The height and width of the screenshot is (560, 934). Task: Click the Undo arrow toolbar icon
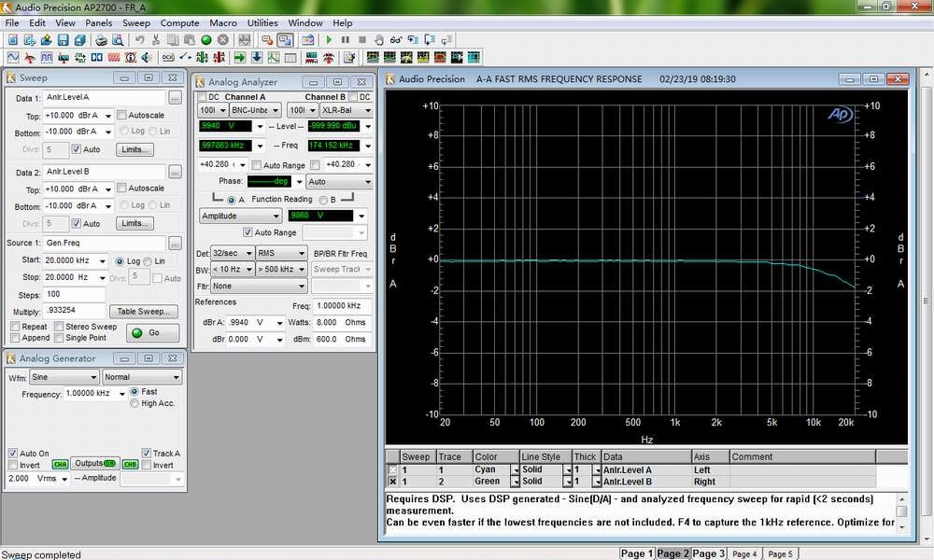[139, 40]
